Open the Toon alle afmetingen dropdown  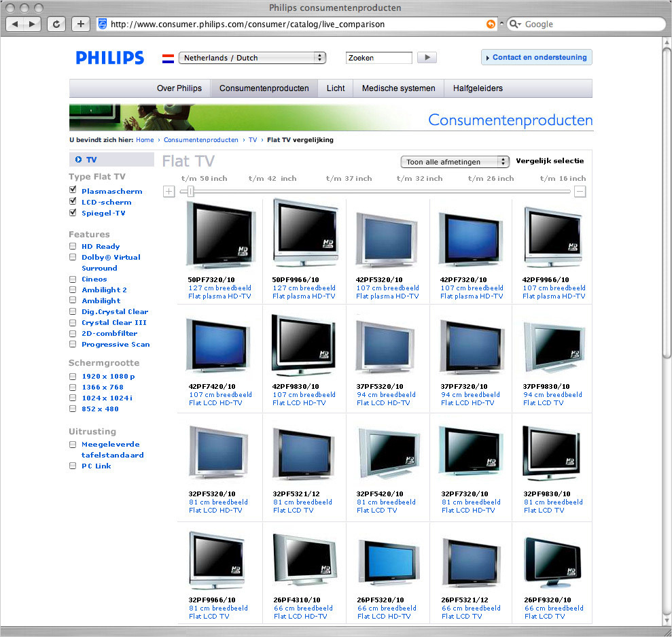455,162
